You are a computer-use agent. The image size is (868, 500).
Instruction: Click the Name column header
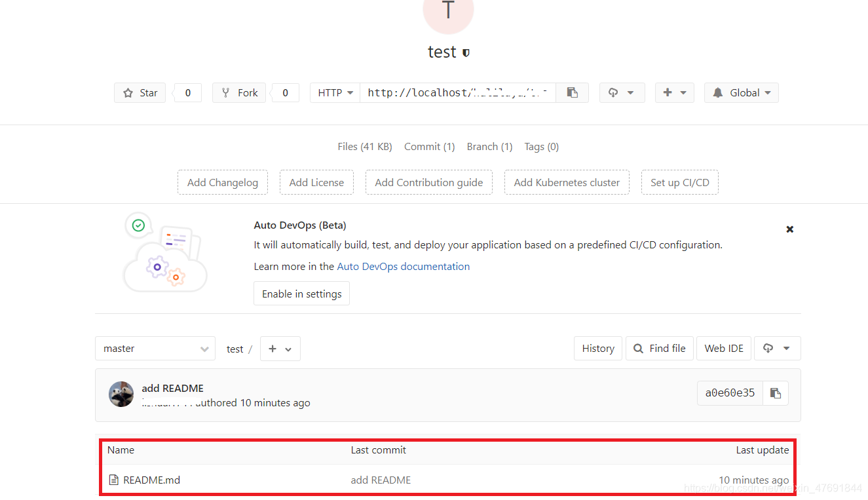coord(121,450)
